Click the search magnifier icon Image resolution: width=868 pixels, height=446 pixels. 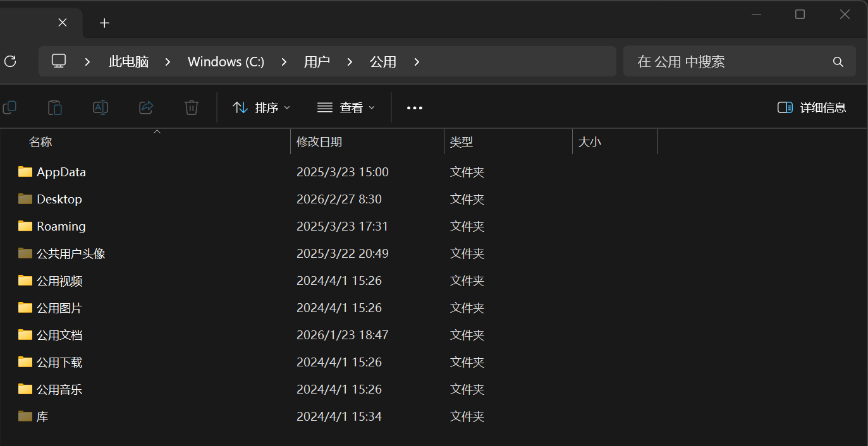coord(838,62)
